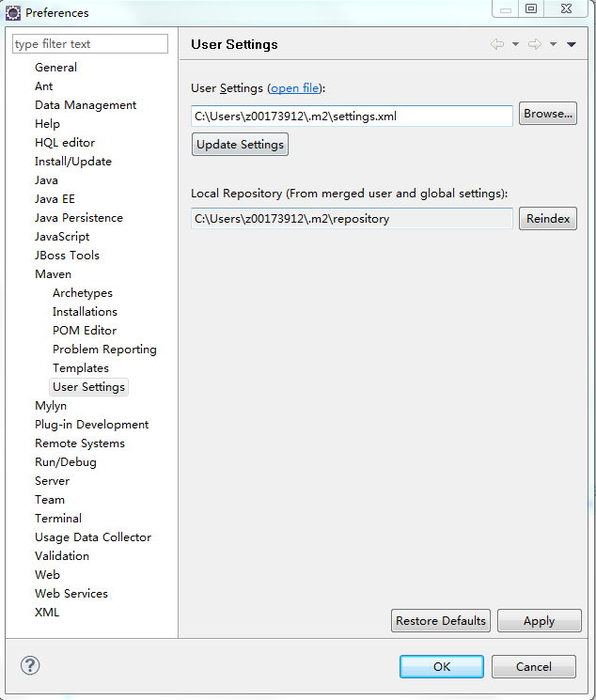The width and height of the screenshot is (596, 700).
Task: Open the POM Editor preferences page
Action: (x=85, y=331)
